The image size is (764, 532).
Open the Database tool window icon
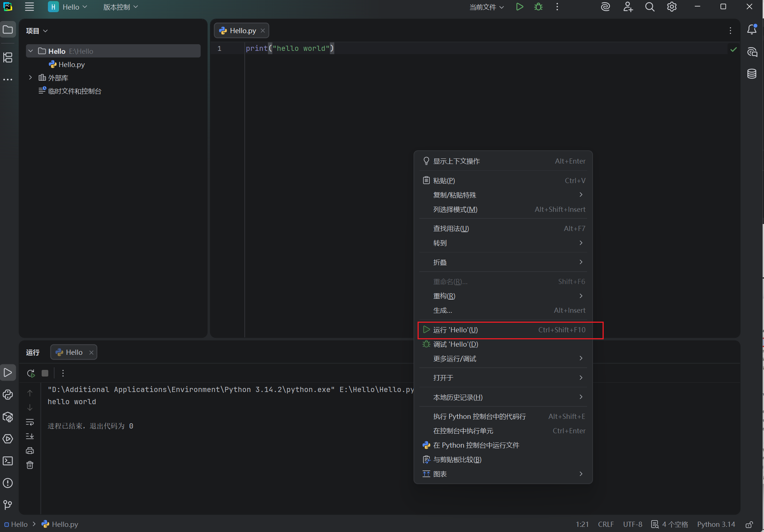pyautogui.click(x=752, y=74)
